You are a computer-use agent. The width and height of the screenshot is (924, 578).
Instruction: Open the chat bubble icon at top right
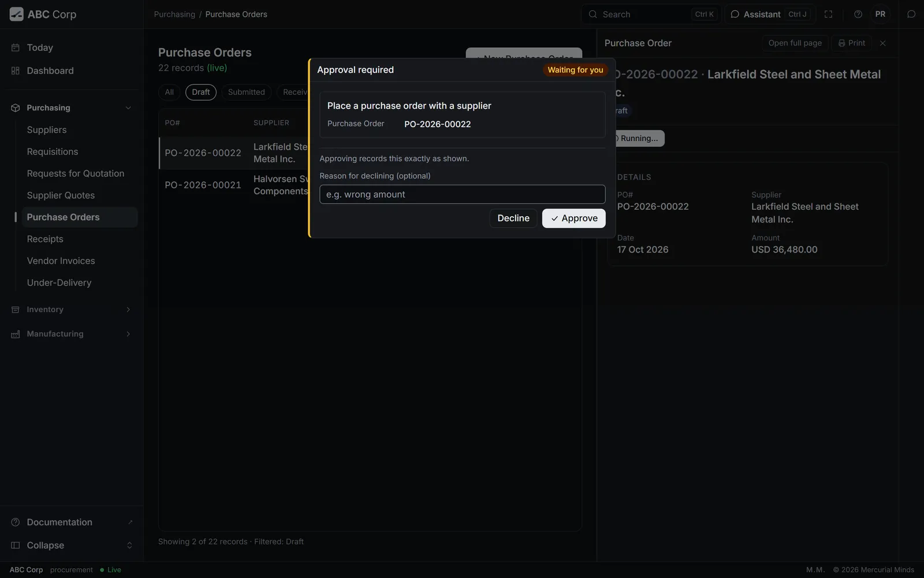point(911,14)
